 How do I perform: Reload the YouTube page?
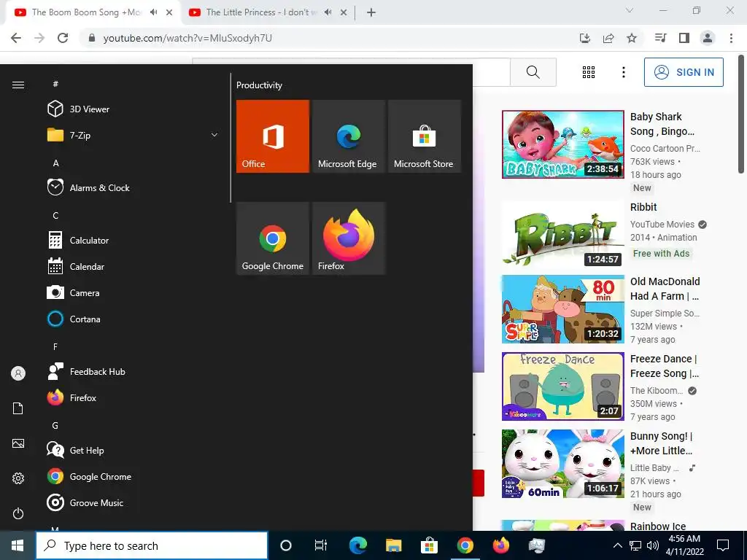pyautogui.click(x=63, y=38)
